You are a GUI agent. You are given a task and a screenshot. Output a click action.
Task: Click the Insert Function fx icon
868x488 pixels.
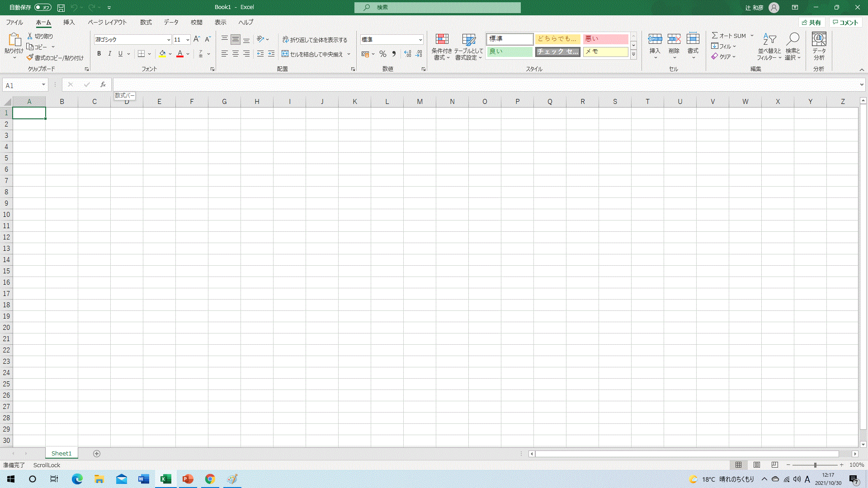[x=103, y=84]
